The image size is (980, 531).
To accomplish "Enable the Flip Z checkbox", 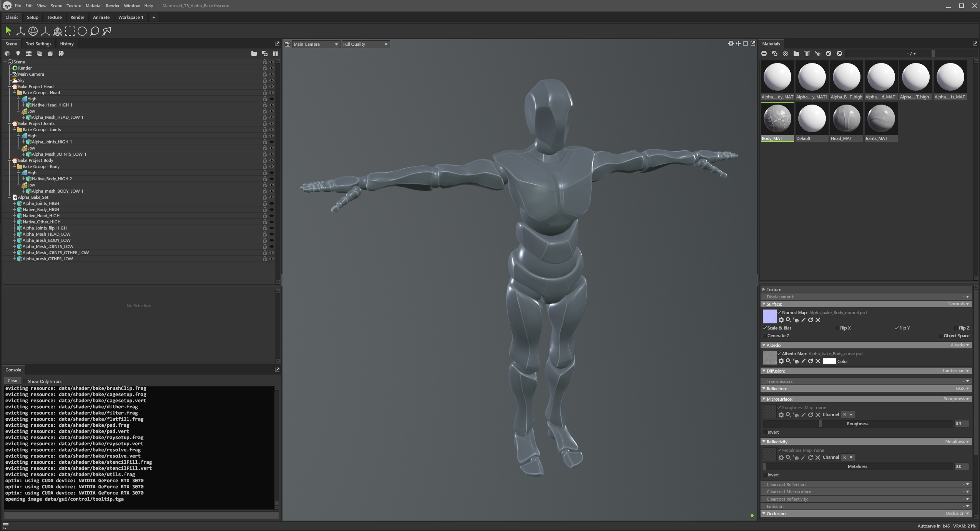I will (956, 328).
